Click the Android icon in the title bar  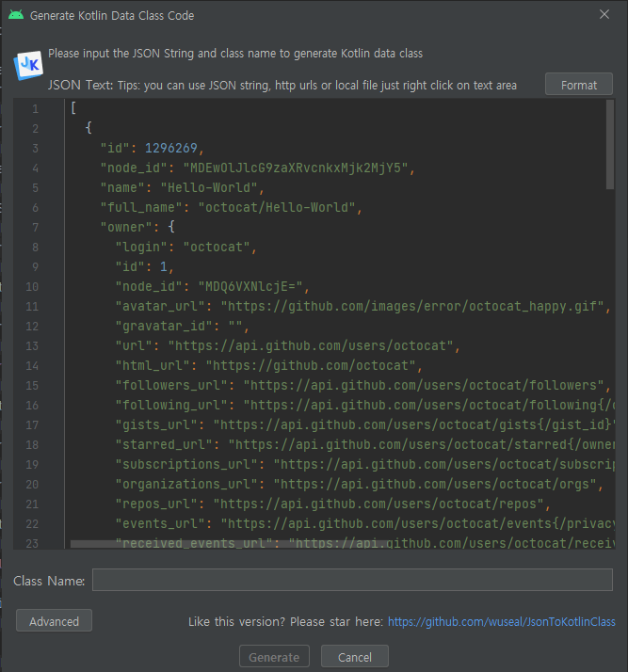coord(15,15)
